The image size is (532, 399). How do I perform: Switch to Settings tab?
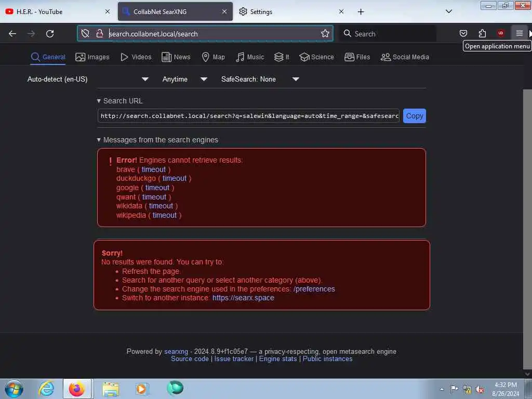coord(292,11)
